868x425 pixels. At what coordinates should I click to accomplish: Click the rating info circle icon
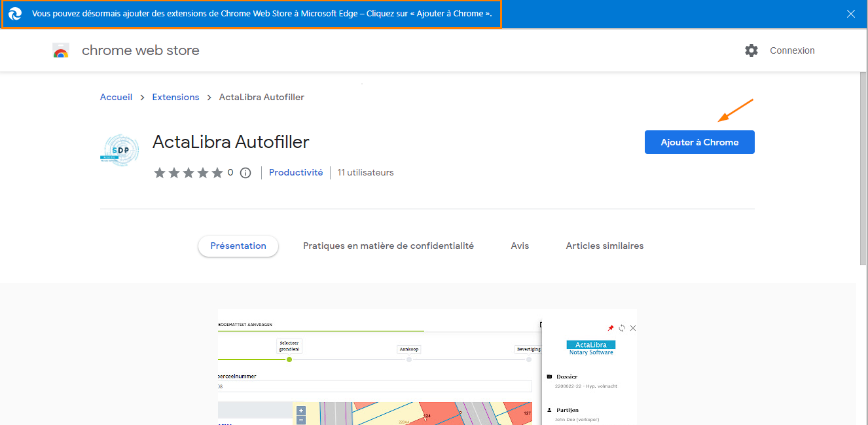(x=245, y=173)
